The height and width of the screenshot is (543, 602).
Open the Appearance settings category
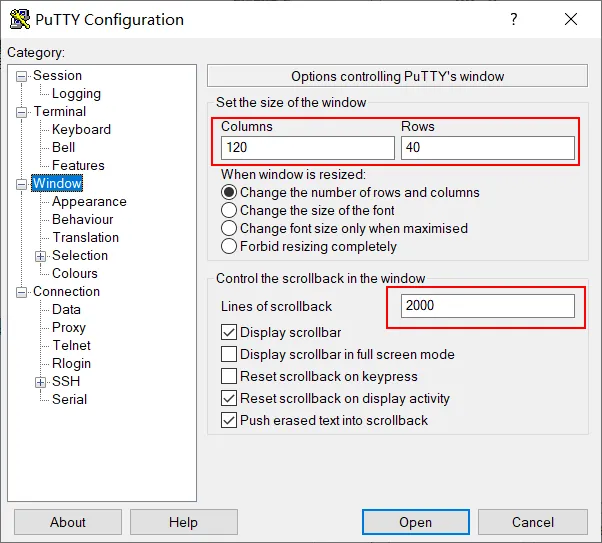coord(89,201)
